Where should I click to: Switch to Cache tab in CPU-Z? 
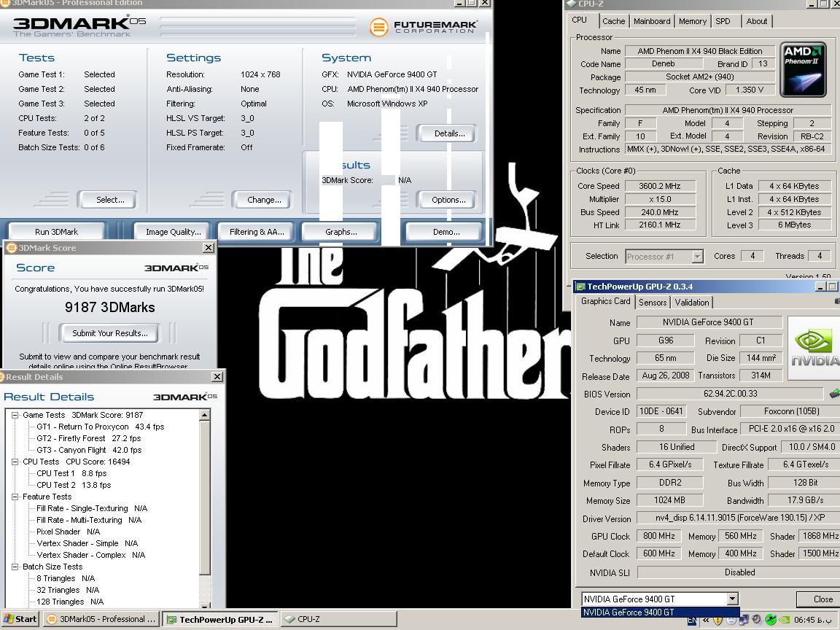(613, 21)
